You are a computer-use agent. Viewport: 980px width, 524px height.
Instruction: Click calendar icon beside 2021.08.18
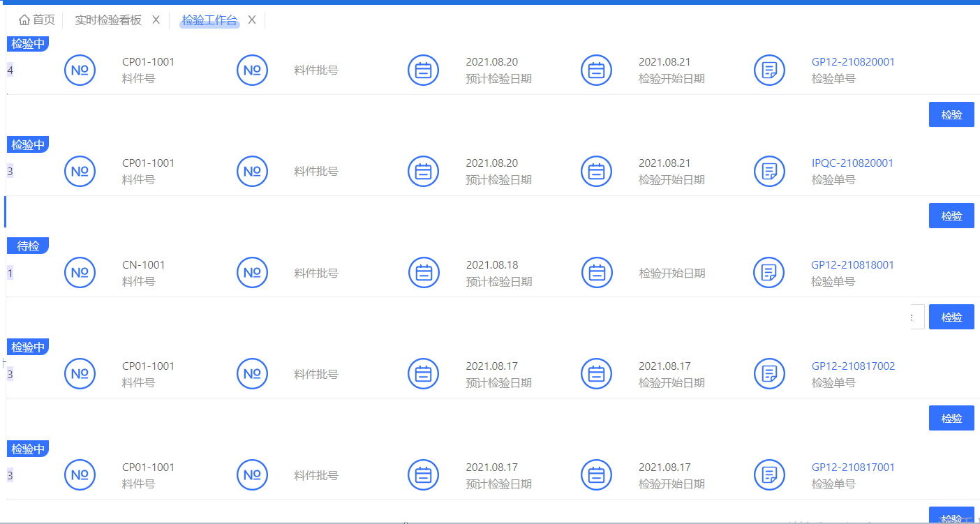tap(424, 273)
